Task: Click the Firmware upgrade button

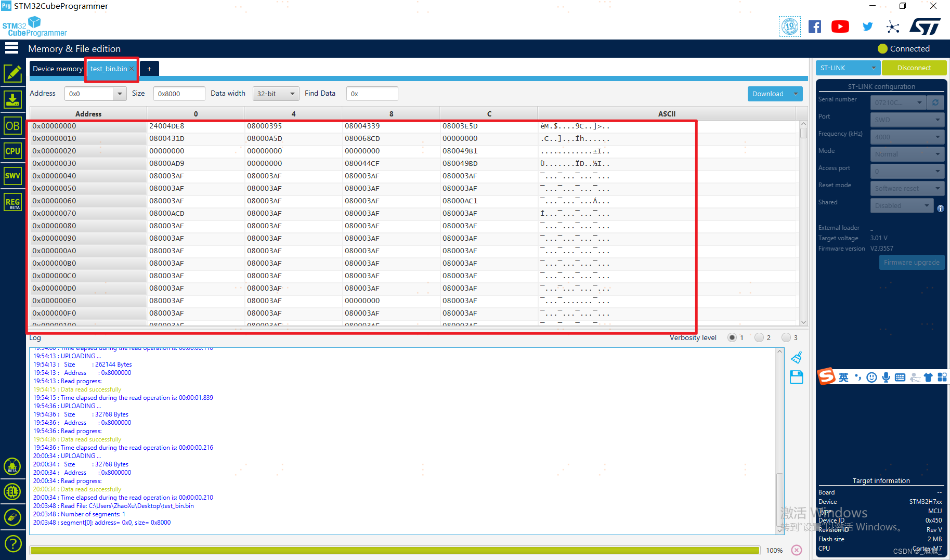Action: [x=912, y=262]
